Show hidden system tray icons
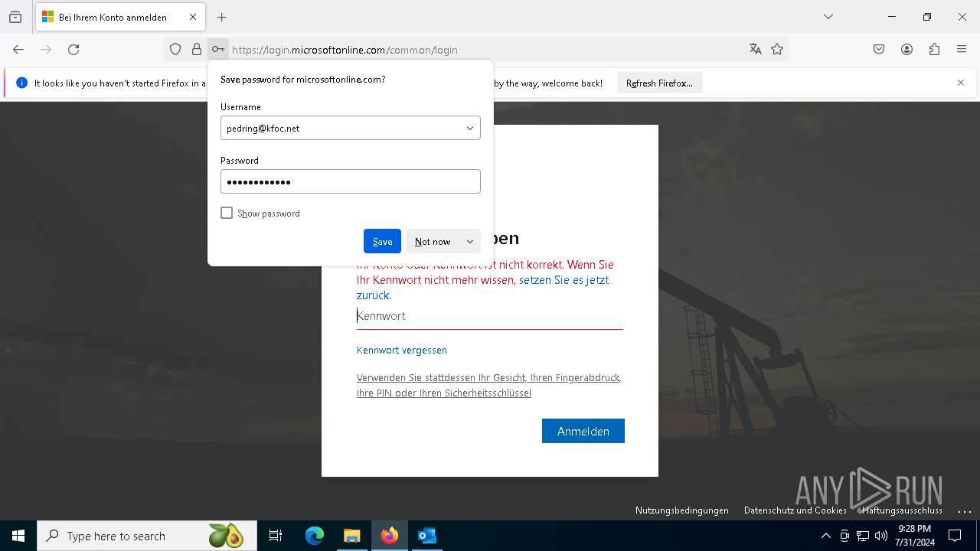The width and height of the screenshot is (980, 551). click(x=825, y=536)
